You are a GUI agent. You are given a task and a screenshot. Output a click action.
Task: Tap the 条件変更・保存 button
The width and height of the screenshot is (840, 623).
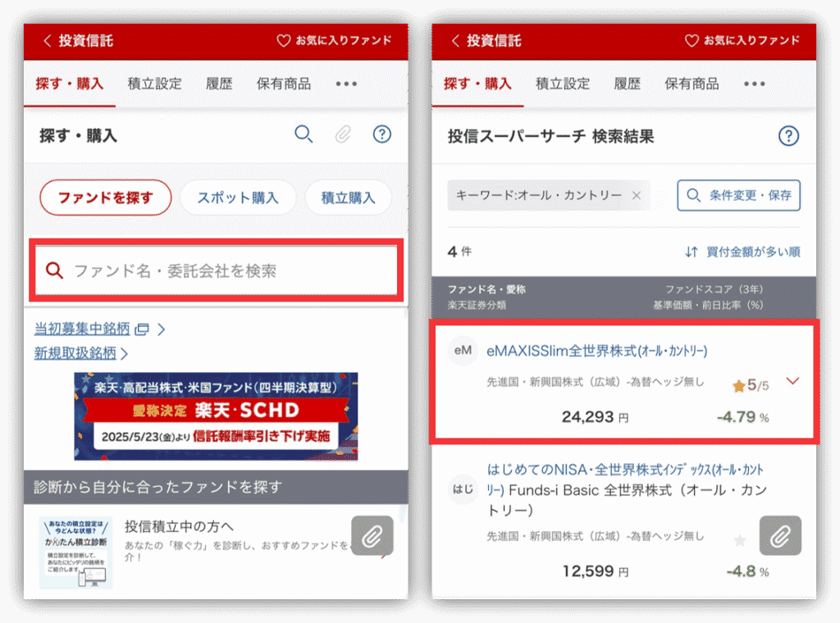click(x=739, y=195)
